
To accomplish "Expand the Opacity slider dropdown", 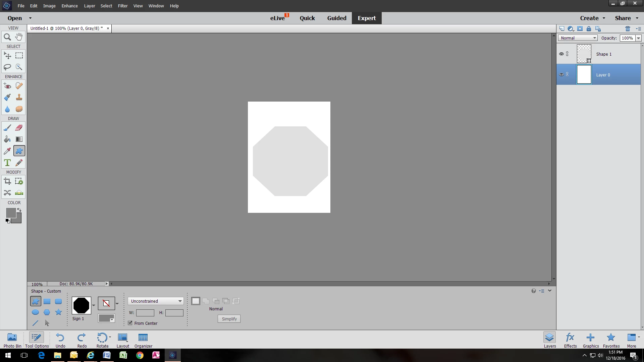I will [x=638, y=38].
